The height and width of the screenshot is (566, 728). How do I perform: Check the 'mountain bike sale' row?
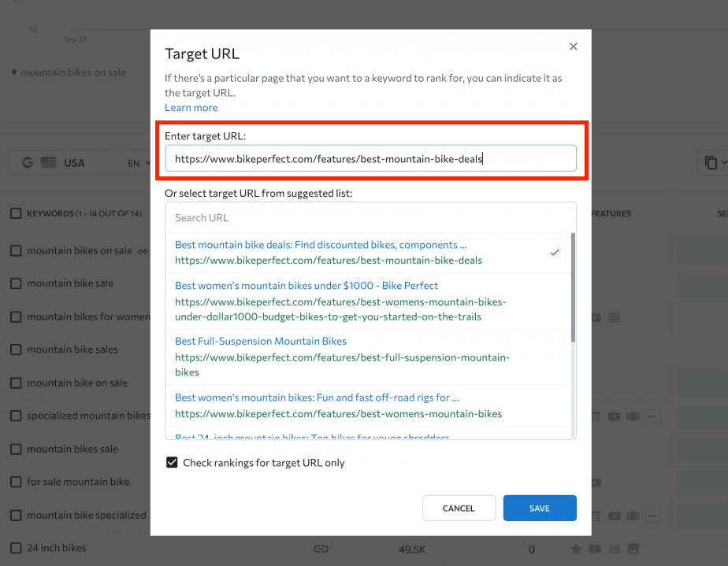click(16, 283)
